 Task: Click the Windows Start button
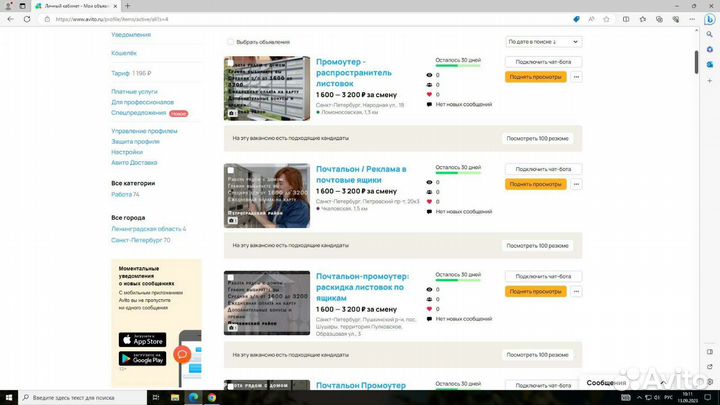(x=8, y=397)
